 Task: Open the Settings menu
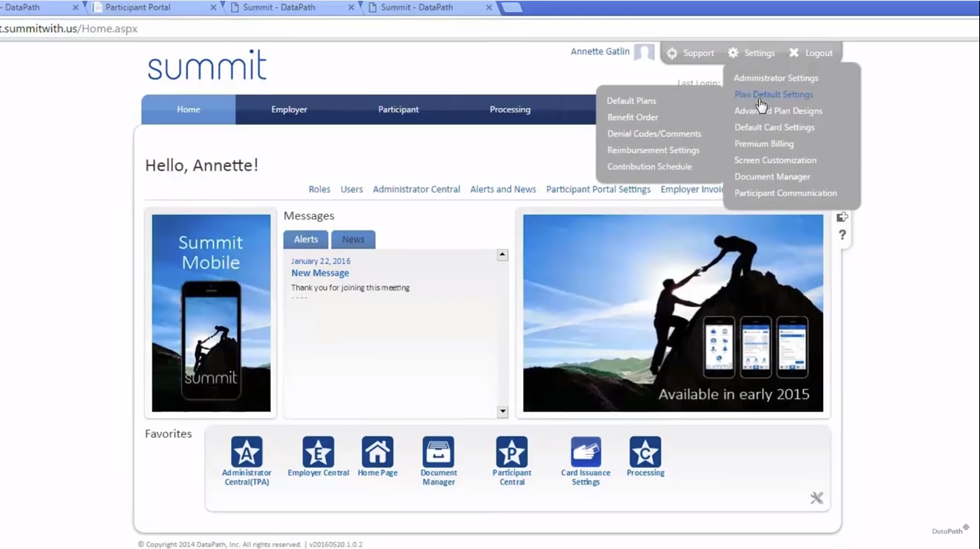point(751,53)
